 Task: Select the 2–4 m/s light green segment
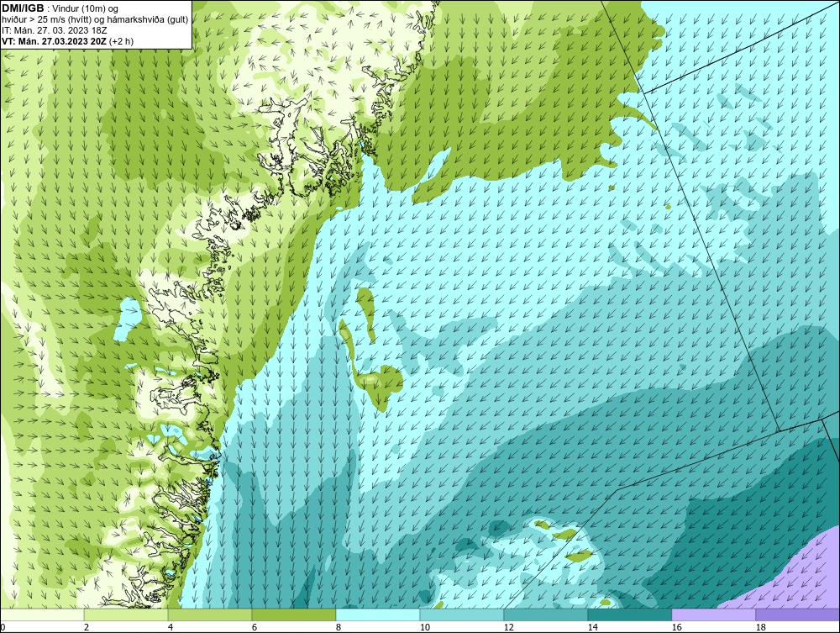pyautogui.click(x=126, y=615)
